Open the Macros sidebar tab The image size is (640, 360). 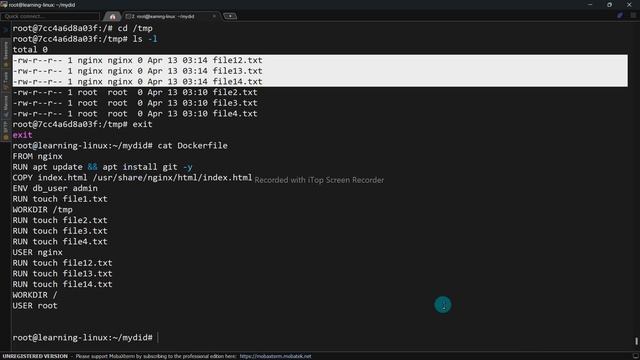6,106
